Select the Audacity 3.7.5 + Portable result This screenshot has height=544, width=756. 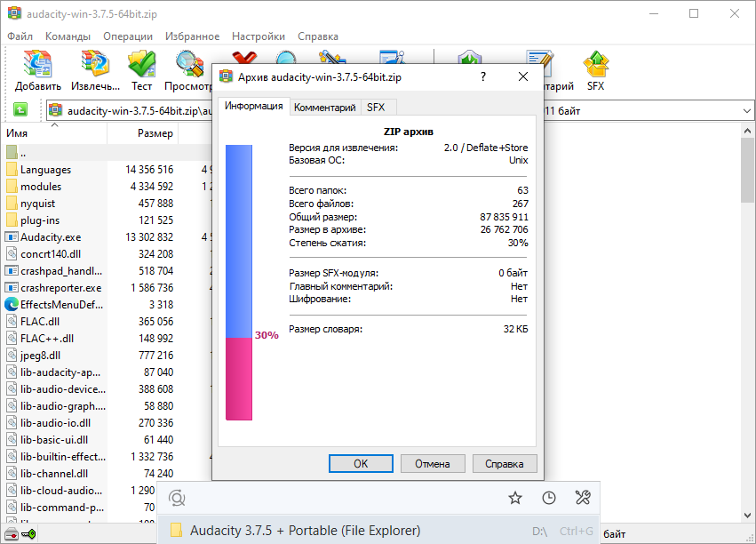point(378,531)
